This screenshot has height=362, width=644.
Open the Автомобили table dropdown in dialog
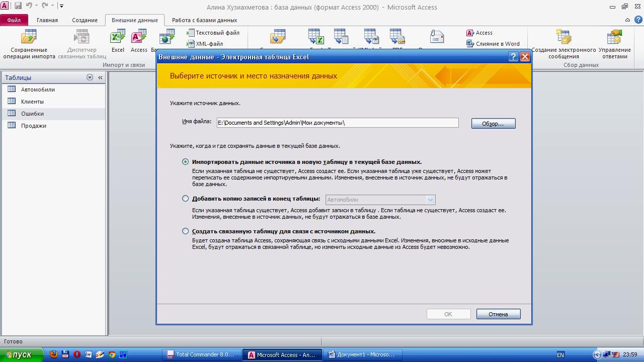pyautogui.click(x=430, y=200)
